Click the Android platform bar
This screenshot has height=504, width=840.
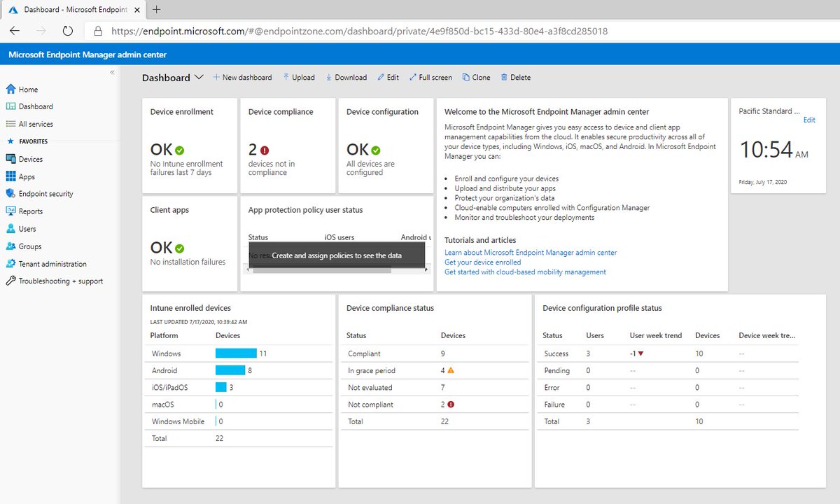(230, 370)
